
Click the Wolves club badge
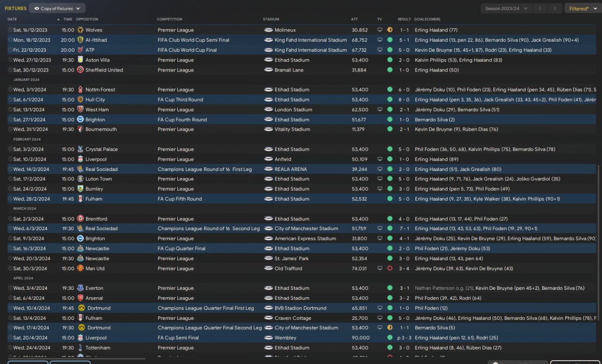pos(80,30)
